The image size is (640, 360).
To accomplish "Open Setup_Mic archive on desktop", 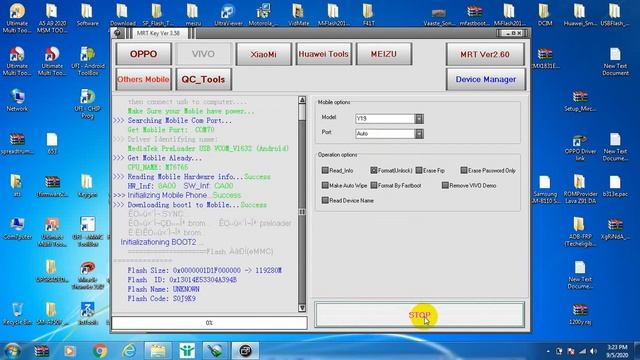I will tap(580, 100).
